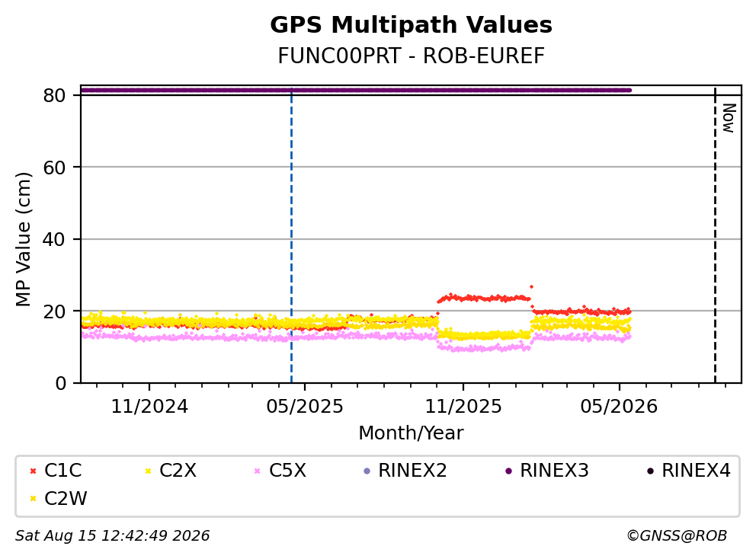Click the MP Value (cm) axis label
756x559 pixels.
pyautogui.click(x=23, y=239)
